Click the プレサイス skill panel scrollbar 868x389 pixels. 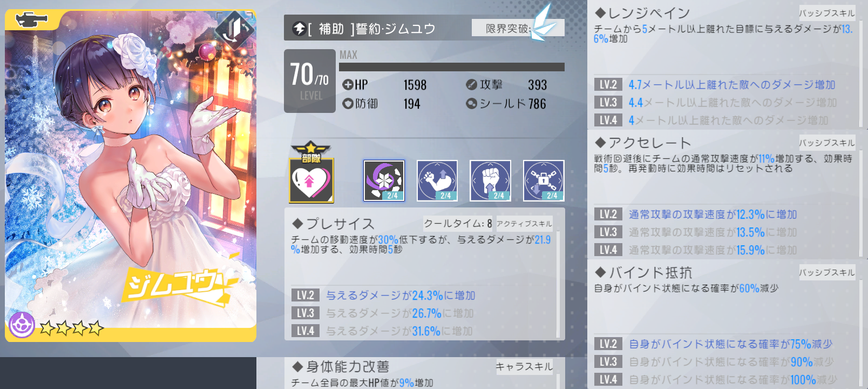[x=558, y=284]
